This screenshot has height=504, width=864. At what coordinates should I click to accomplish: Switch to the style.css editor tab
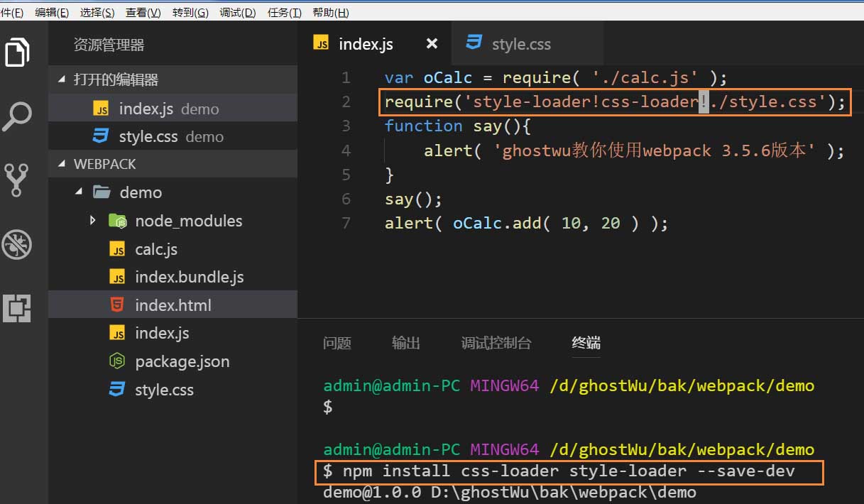tap(527, 44)
